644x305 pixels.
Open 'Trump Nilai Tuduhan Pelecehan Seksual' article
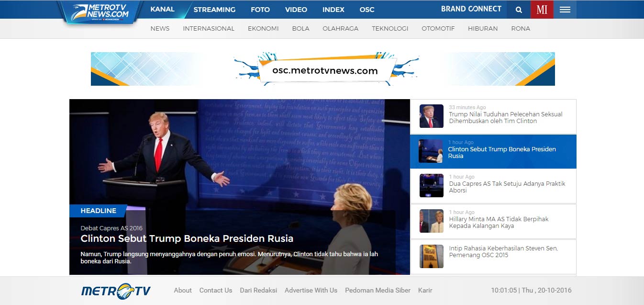[x=506, y=118]
